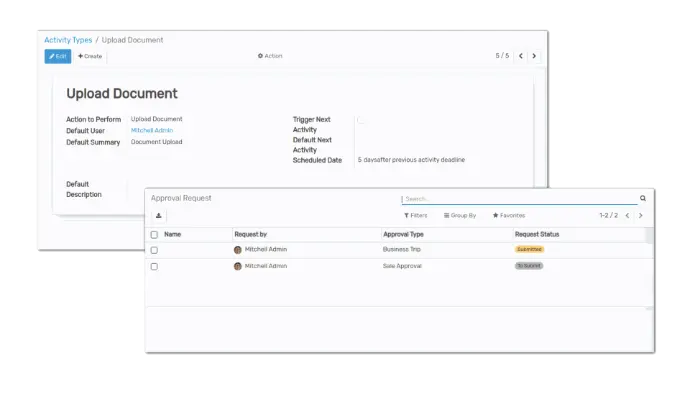
Task: Click the Create button
Action: point(90,56)
